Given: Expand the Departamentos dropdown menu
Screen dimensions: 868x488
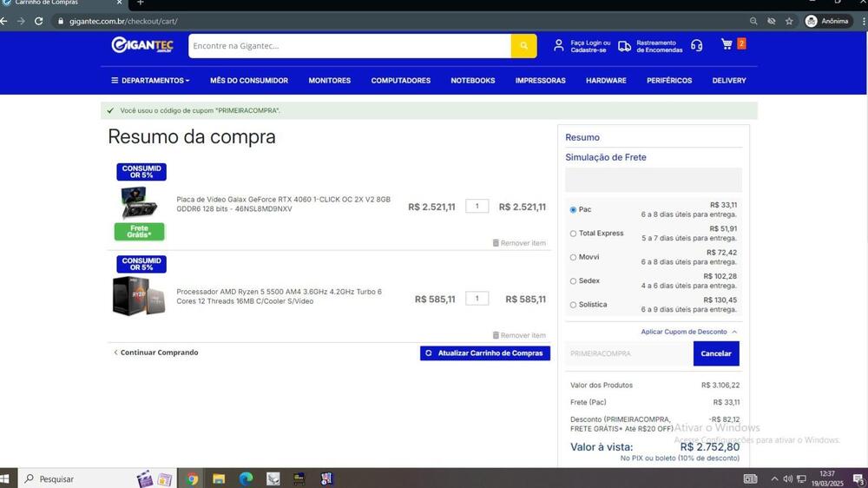Looking at the screenshot, I should (x=150, y=80).
